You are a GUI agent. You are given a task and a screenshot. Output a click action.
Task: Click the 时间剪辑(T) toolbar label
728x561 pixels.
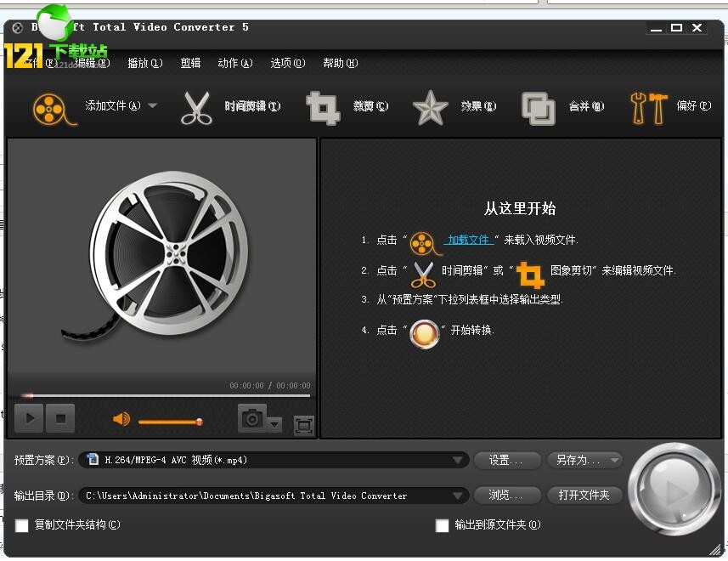(252, 106)
